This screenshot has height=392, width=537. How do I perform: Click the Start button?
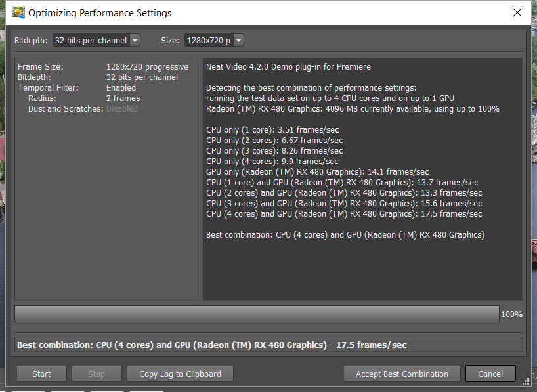click(x=41, y=374)
